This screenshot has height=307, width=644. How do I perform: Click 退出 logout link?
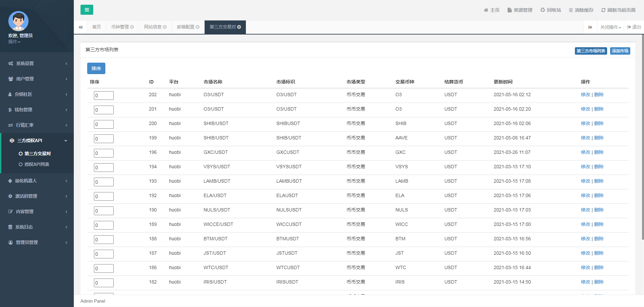[x=634, y=27]
